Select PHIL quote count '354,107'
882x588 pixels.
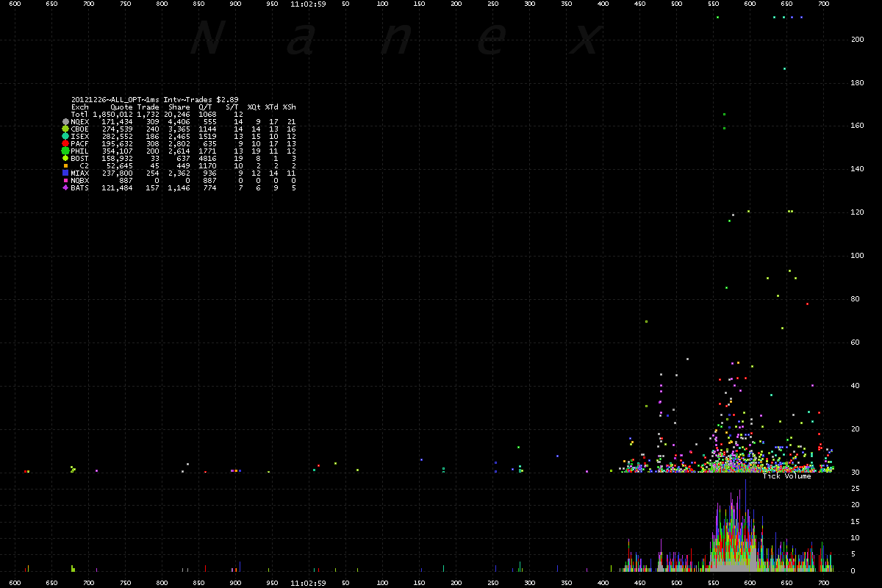click(117, 151)
